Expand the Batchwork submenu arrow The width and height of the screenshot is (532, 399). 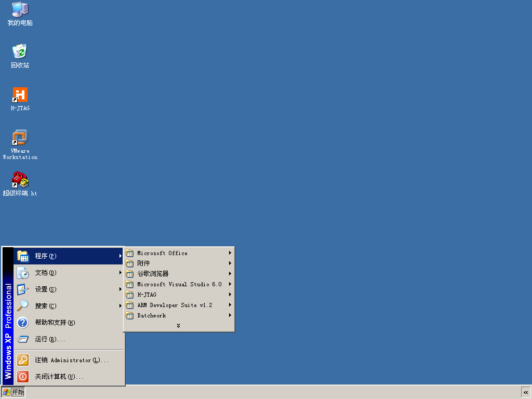(230, 315)
